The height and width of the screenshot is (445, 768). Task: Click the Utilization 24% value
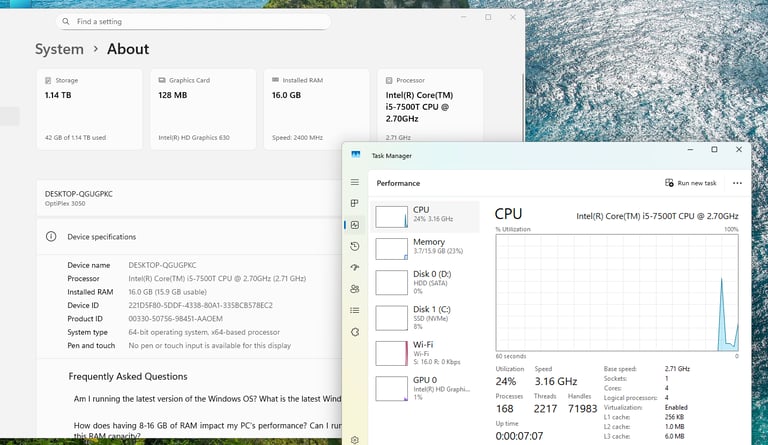point(505,381)
